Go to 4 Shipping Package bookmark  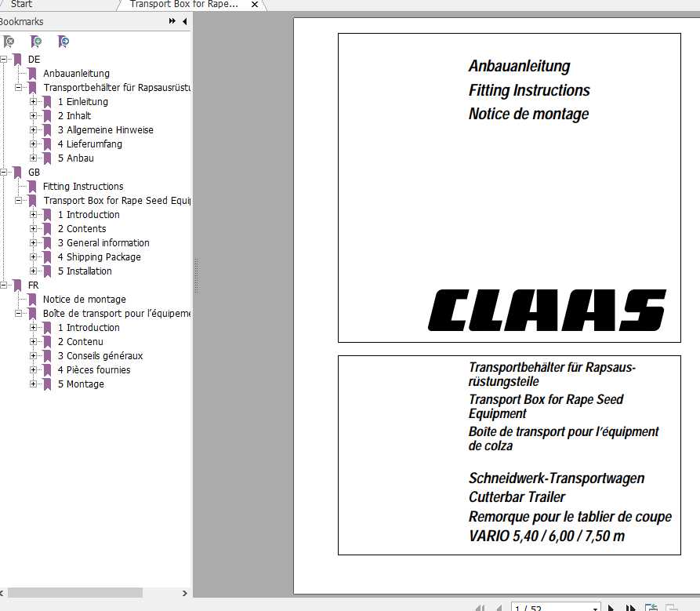pyautogui.click(x=99, y=256)
